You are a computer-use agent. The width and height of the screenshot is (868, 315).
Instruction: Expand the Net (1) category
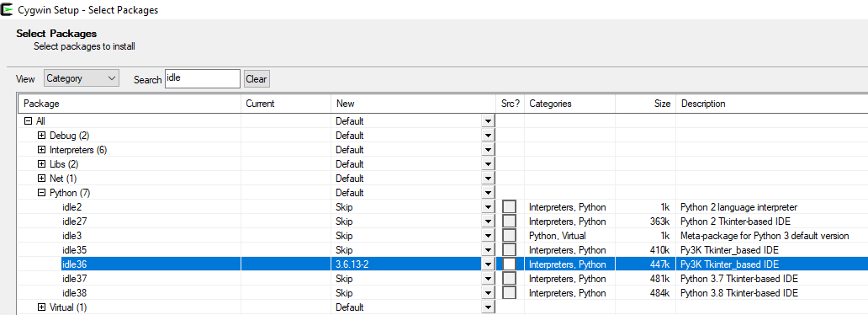pyautogui.click(x=41, y=179)
